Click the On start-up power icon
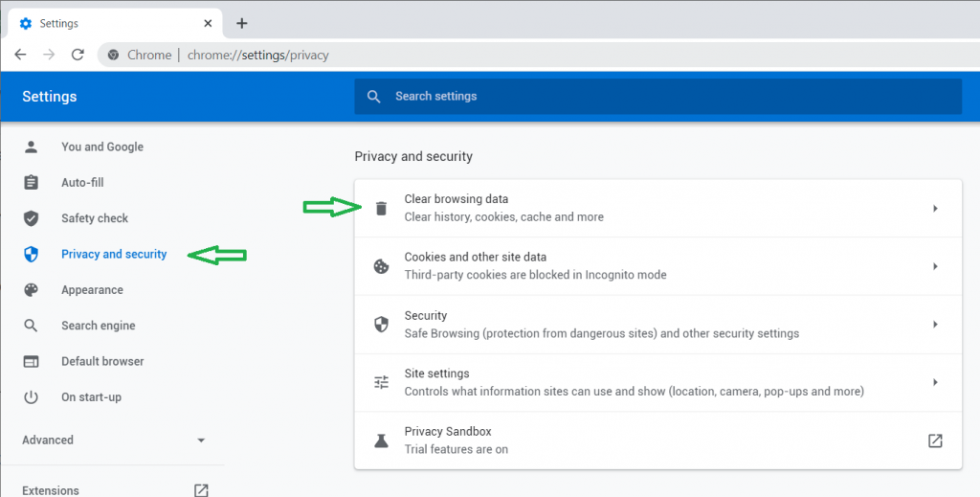Image resolution: width=980 pixels, height=497 pixels. tap(31, 397)
